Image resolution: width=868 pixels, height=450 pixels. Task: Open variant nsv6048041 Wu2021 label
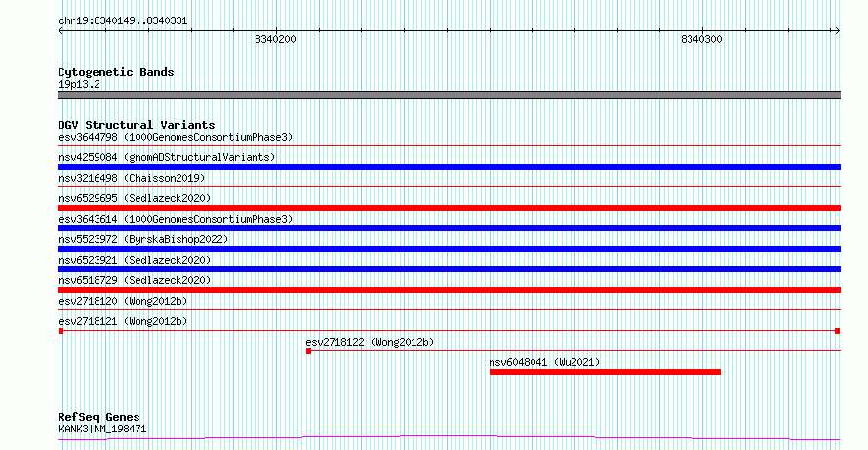coord(544,362)
